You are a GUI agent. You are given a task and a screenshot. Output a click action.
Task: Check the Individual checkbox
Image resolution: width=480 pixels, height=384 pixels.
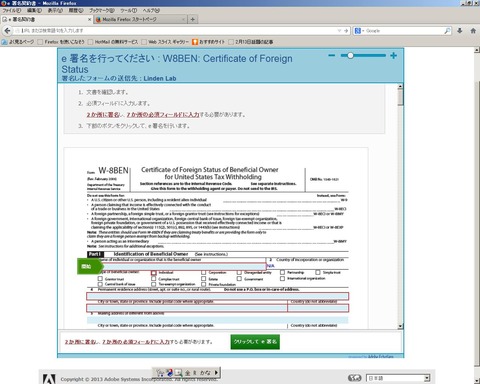click(x=153, y=272)
